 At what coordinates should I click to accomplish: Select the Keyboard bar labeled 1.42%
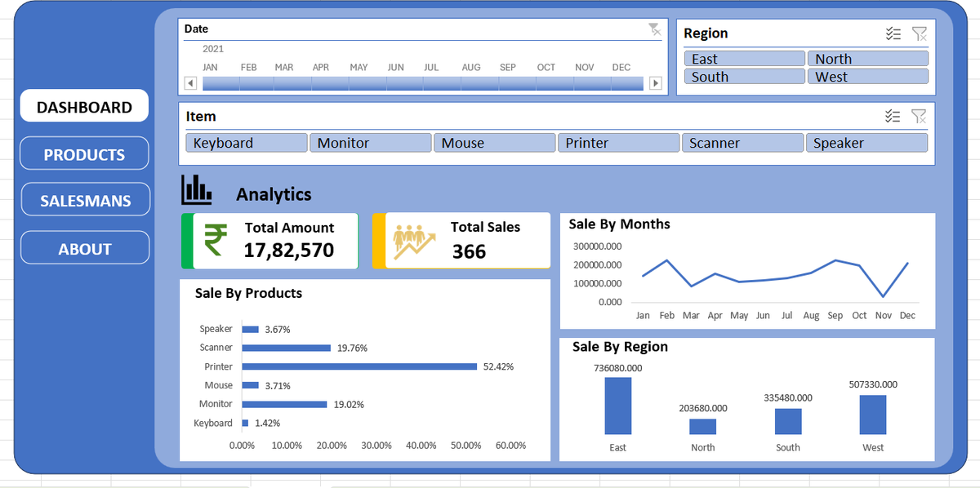pos(245,423)
